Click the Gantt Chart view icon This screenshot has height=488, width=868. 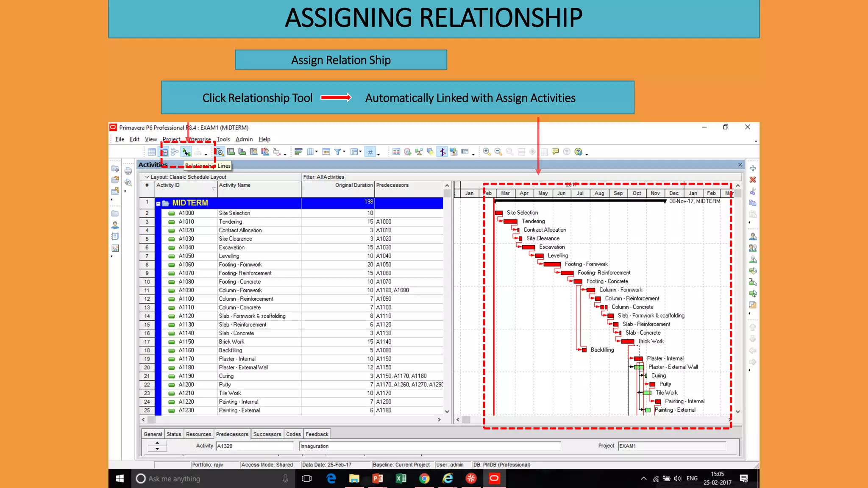(164, 152)
